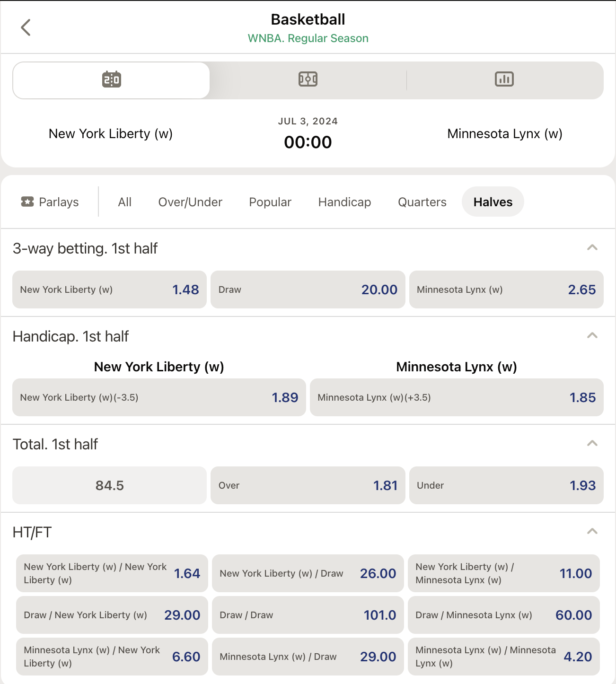This screenshot has width=616, height=684.
Task: Bet Minnesota Lynx 1st half at 2.65
Action: pos(506,289)
